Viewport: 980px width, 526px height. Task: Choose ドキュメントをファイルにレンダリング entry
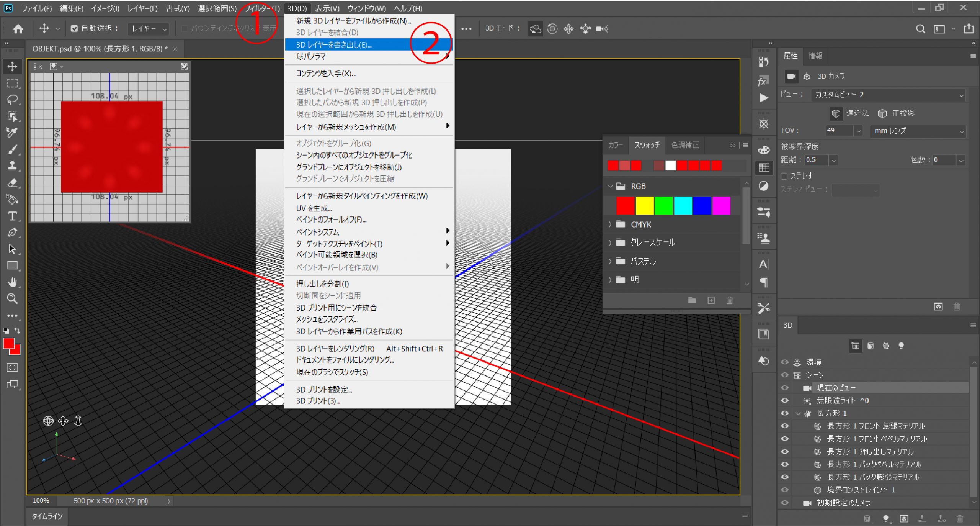(369, 360)
